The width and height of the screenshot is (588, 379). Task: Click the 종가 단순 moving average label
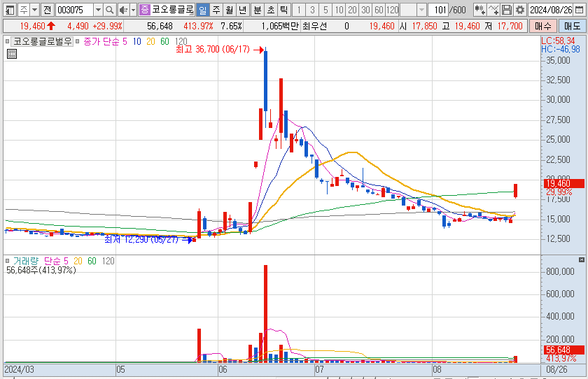click(101, 41)
